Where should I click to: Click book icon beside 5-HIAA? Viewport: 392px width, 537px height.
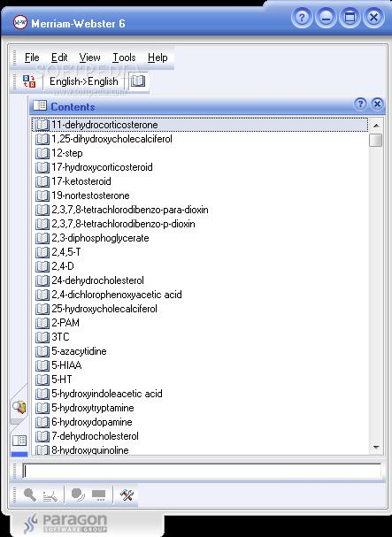pos(42,365)
